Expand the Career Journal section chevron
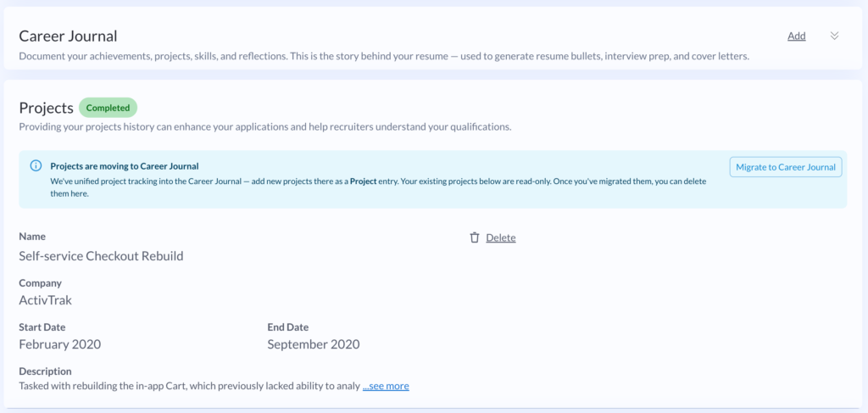The height and width of the screenshot is (413, 868). [834, 36]
